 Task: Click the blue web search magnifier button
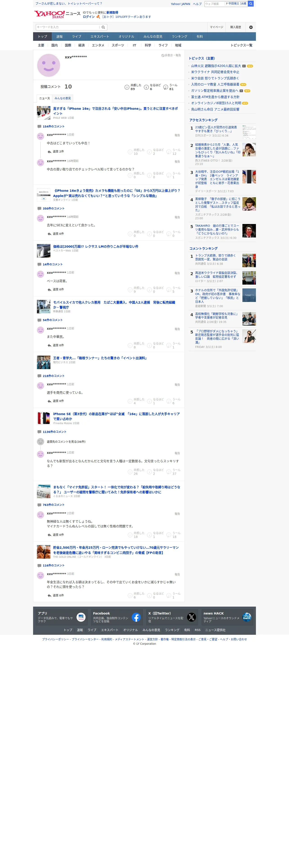[251, 4]
